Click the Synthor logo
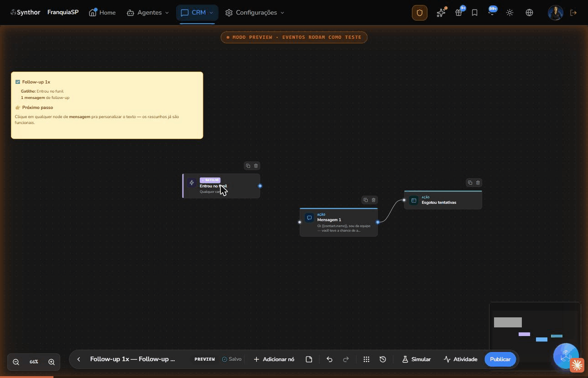The height and width of the screenshot is (378, 588). (x=26, y=12)
